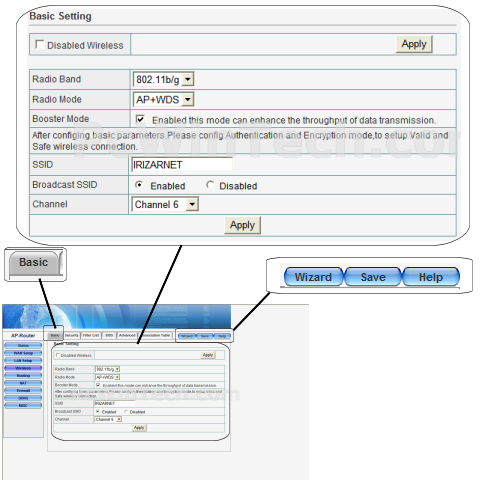
Task: Open small Radio Mode dropdown in router page
Action: (107, 377)
